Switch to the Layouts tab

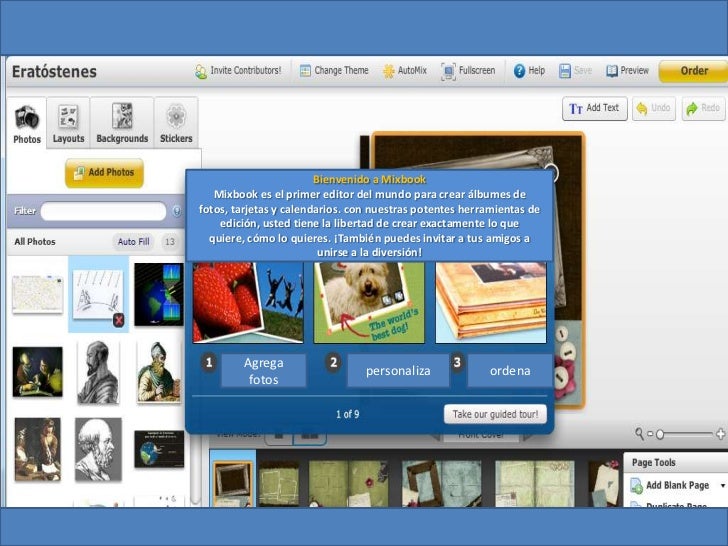point(68,124)
